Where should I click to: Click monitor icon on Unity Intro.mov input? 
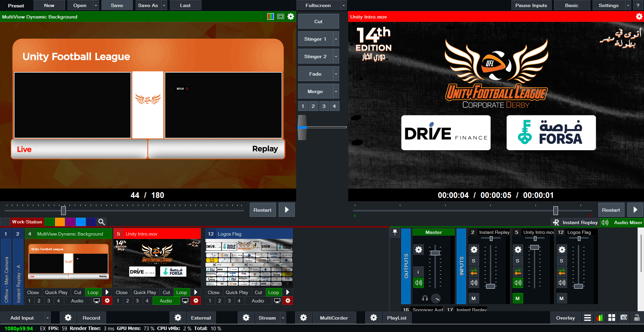tap(185, 301)
